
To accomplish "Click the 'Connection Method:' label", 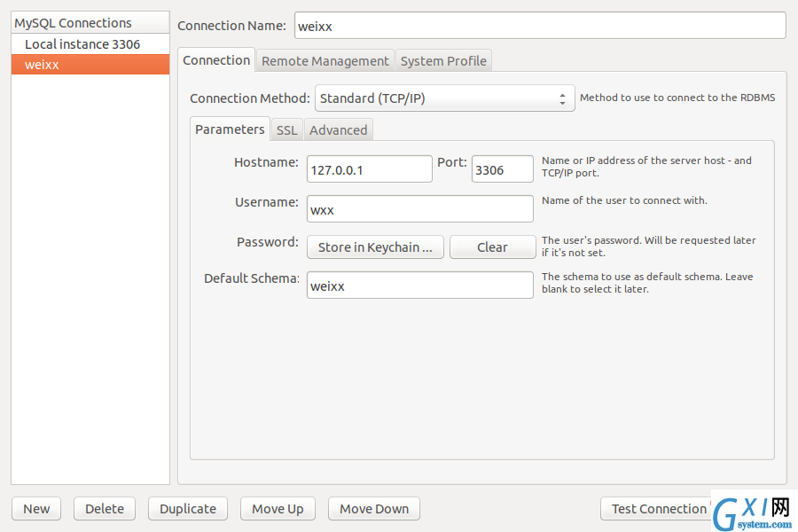I will pos(250,98).
